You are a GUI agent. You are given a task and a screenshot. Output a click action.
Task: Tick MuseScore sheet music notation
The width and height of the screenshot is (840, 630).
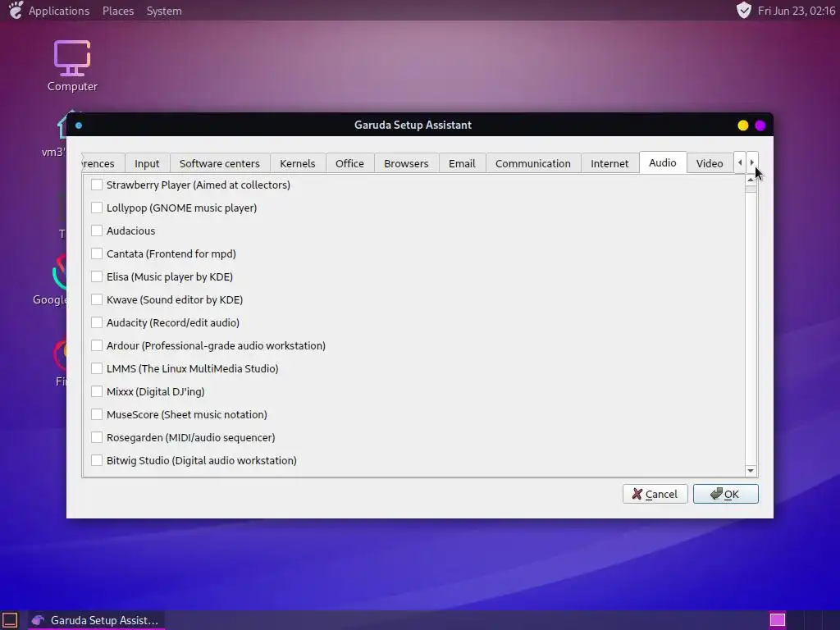pos(97,414)
